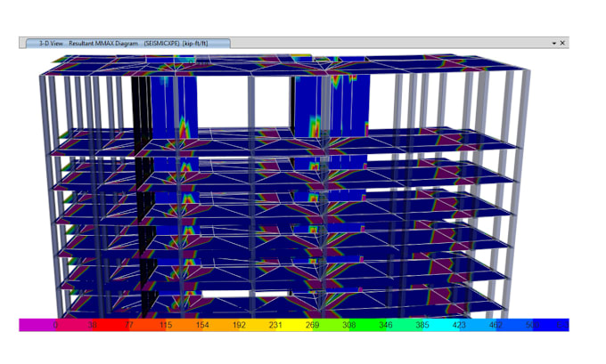The image size is (606, 364).
Task: Close the 3-D View window
Action: (562, 44)
